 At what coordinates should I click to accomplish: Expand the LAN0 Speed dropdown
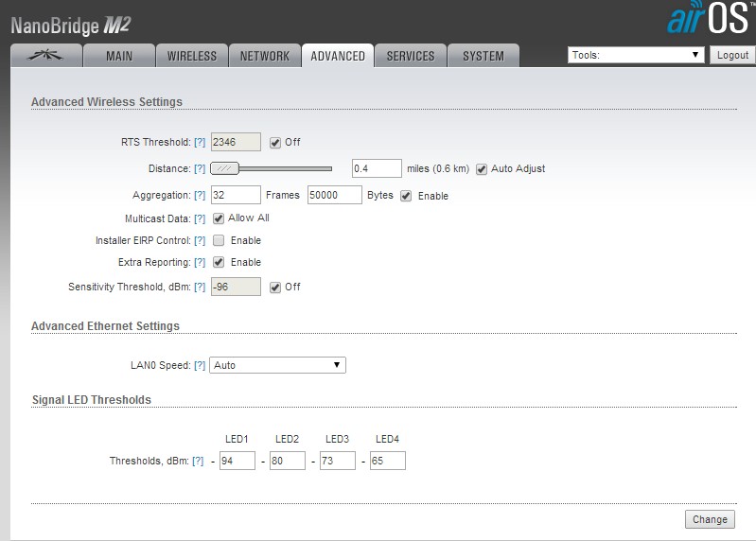tap(277, 365)
